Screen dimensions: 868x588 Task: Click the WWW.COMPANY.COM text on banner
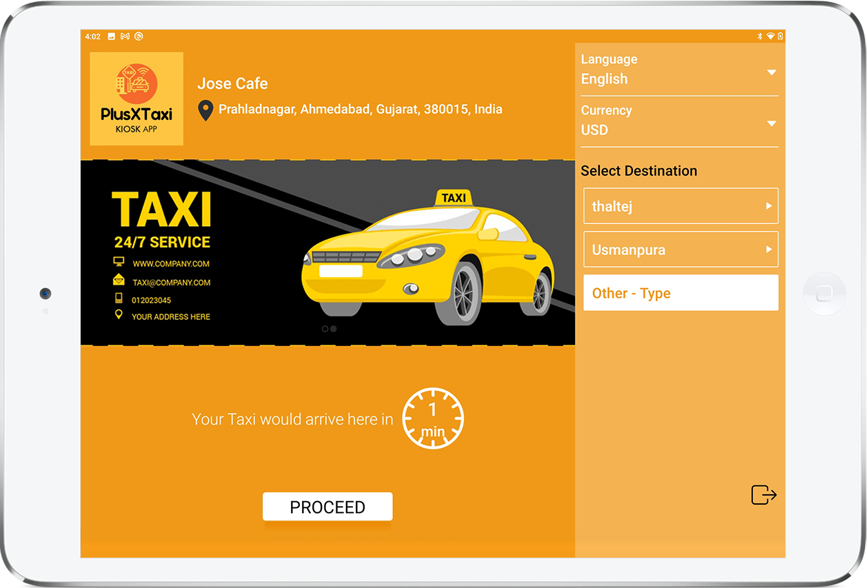click(x=171, y=263)
